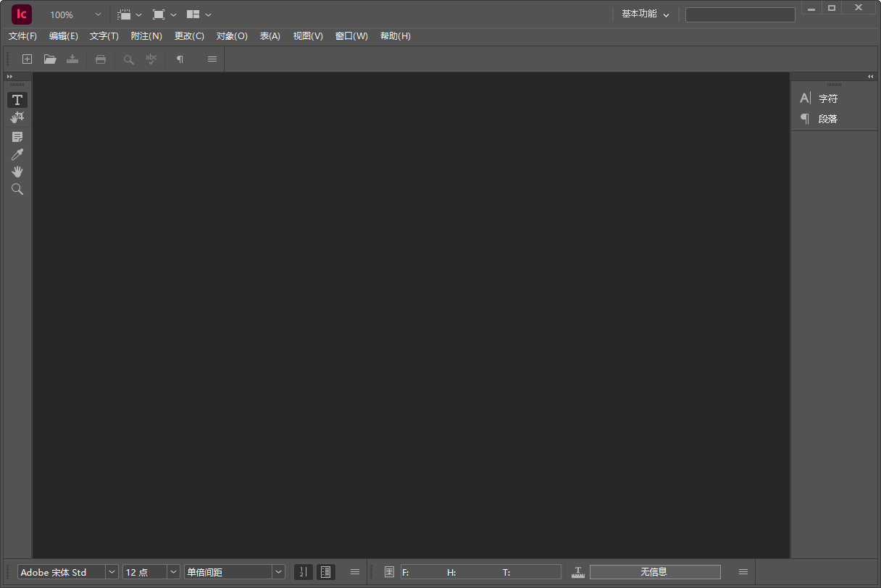Open the 基本功能 workspace switcher

pyautogui.click(x=646, y=14)
